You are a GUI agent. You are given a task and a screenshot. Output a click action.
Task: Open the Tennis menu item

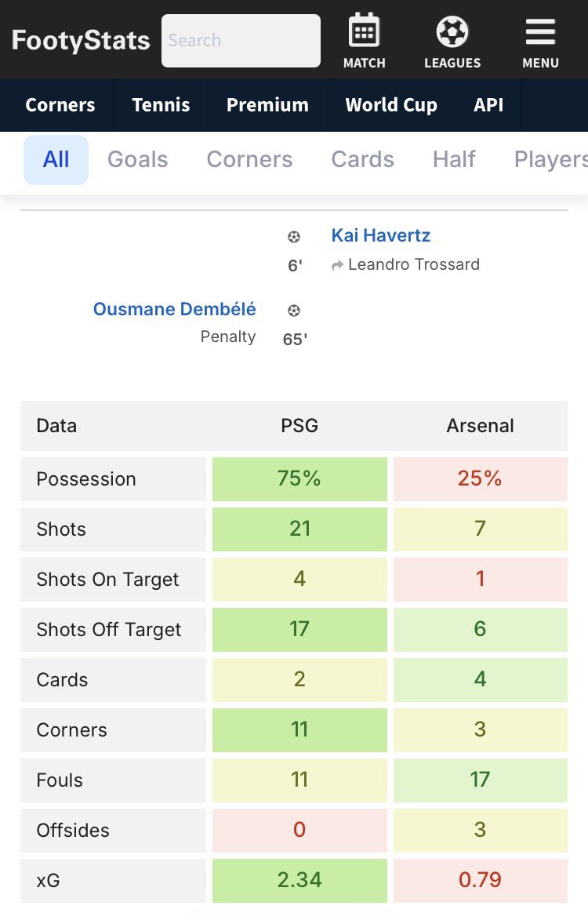[x=162, y=105]
